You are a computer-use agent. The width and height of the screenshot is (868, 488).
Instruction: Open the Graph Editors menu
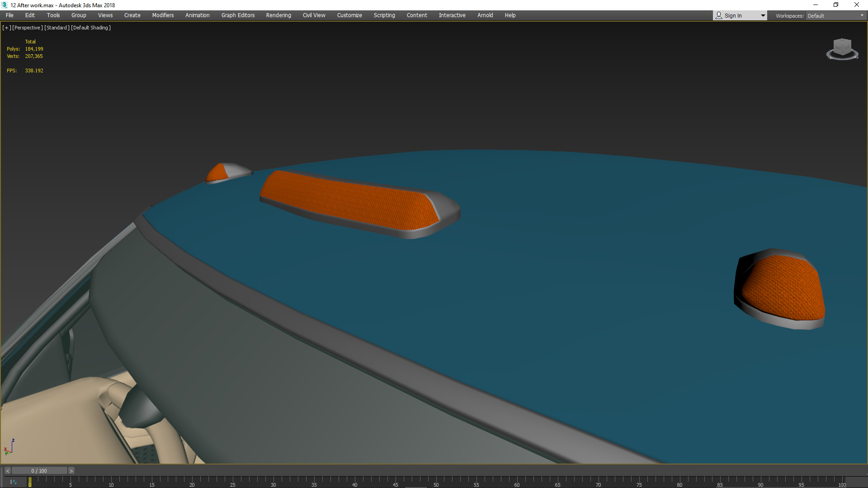[238, 15]
